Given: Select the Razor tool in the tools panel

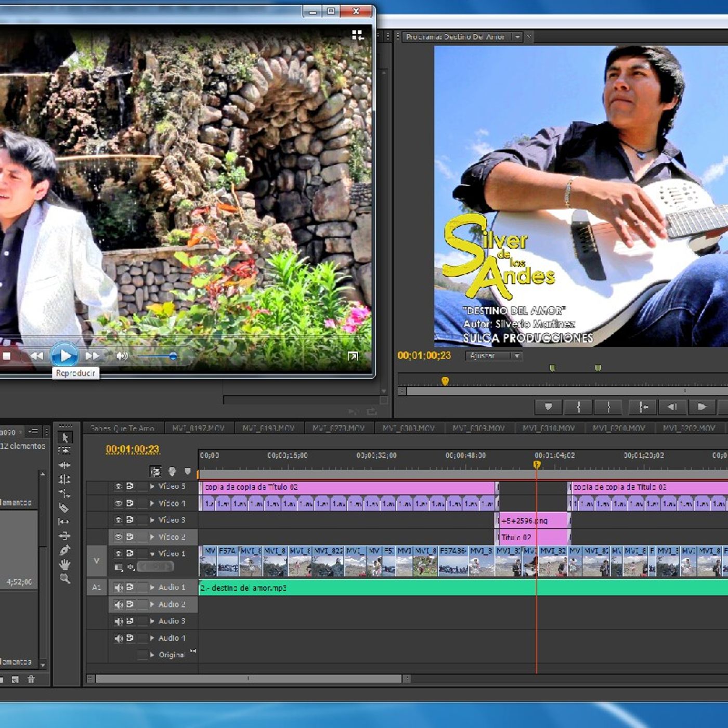Looking at the screenshot, I should click(x=64, y=508).
